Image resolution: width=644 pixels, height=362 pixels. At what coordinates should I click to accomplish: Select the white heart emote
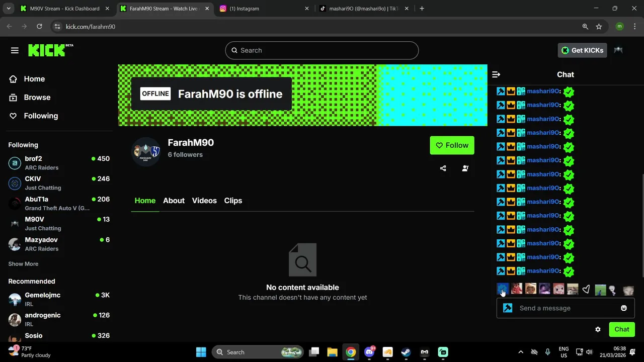point(586,290)
